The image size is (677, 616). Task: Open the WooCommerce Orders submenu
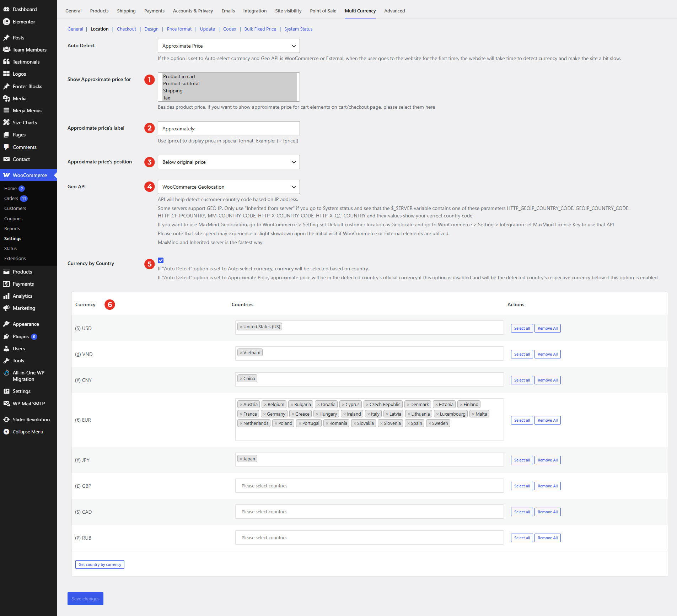[11, 198]
